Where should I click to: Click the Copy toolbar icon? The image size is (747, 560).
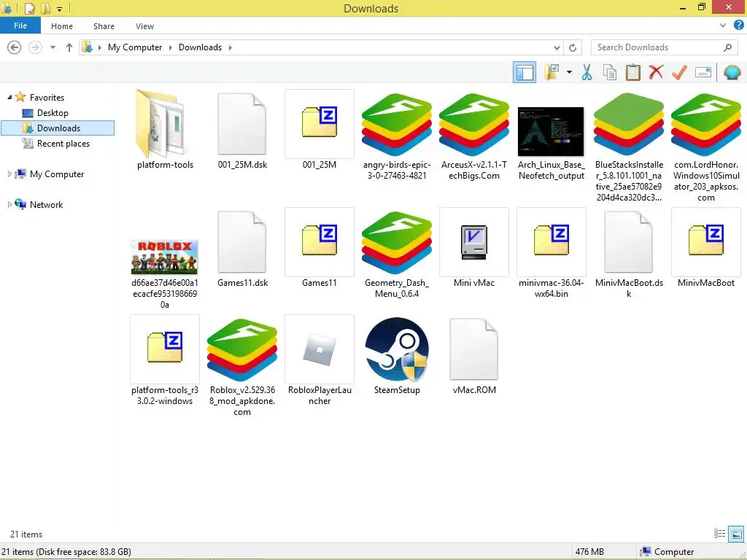(x=610, y=72)
